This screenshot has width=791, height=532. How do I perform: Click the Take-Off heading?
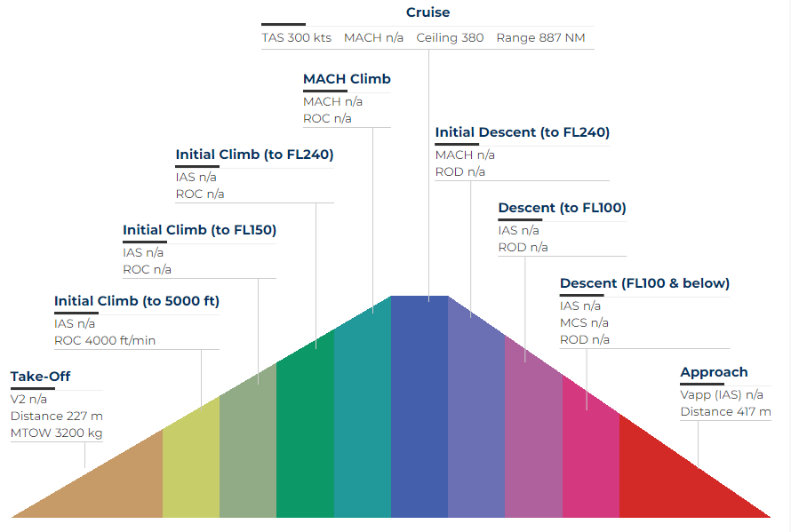(41, 377)
